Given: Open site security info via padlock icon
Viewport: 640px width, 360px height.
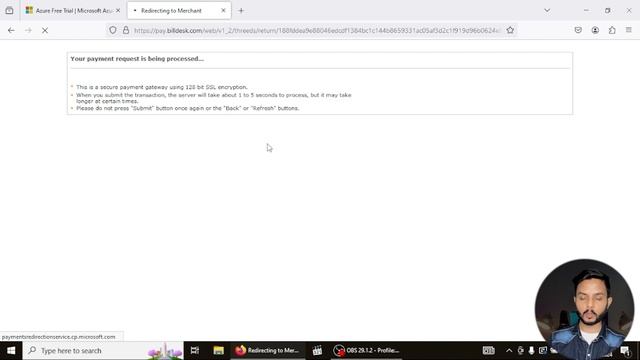Looking at the screenshot, I should 126,30.
